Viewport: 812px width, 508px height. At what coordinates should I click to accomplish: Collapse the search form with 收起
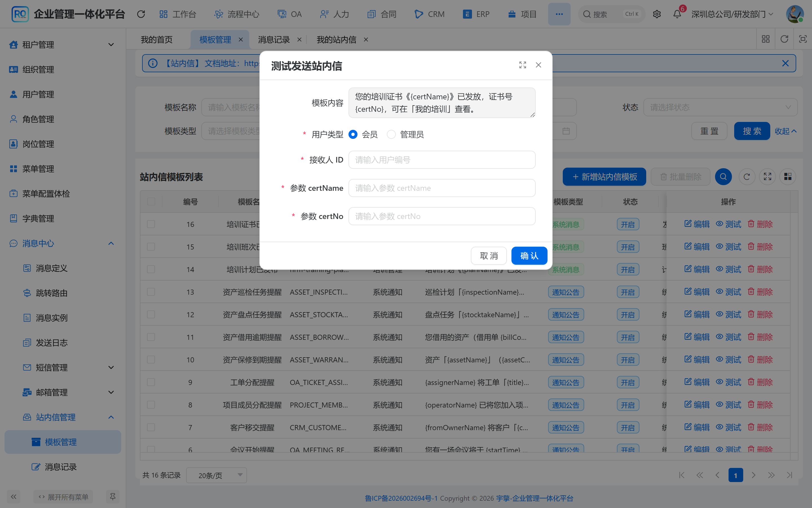tap(785, 131)
